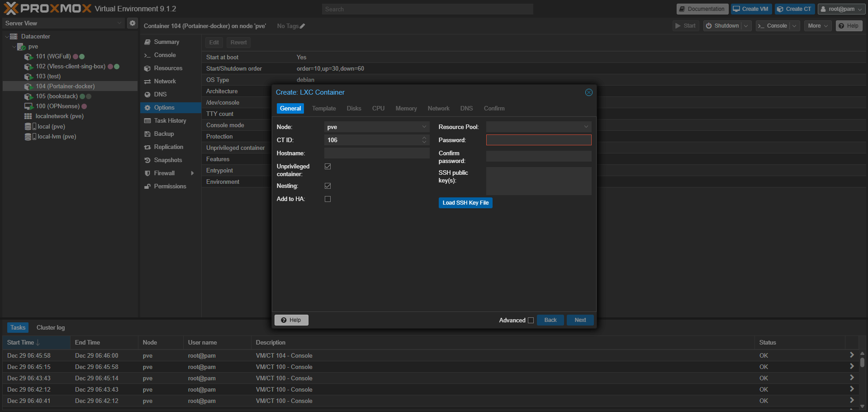This screenshot has width=868, height=412.
Task: Click the Documentation button
Action: [x=702, y=9]
